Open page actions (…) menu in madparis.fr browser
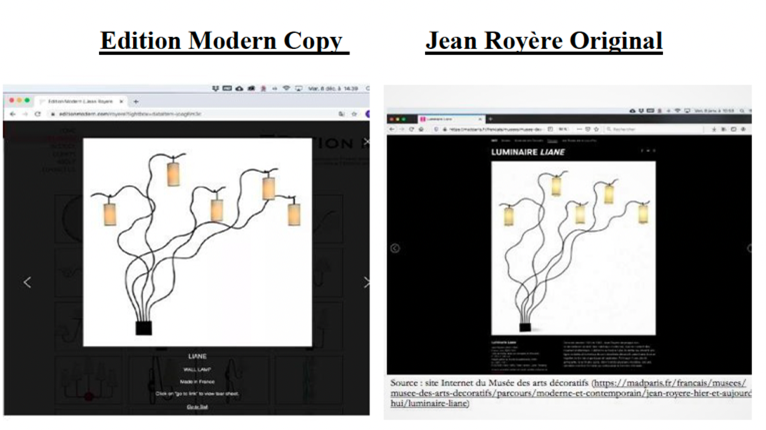The width and height of the screenshot is (766, 430). point(579,129)
